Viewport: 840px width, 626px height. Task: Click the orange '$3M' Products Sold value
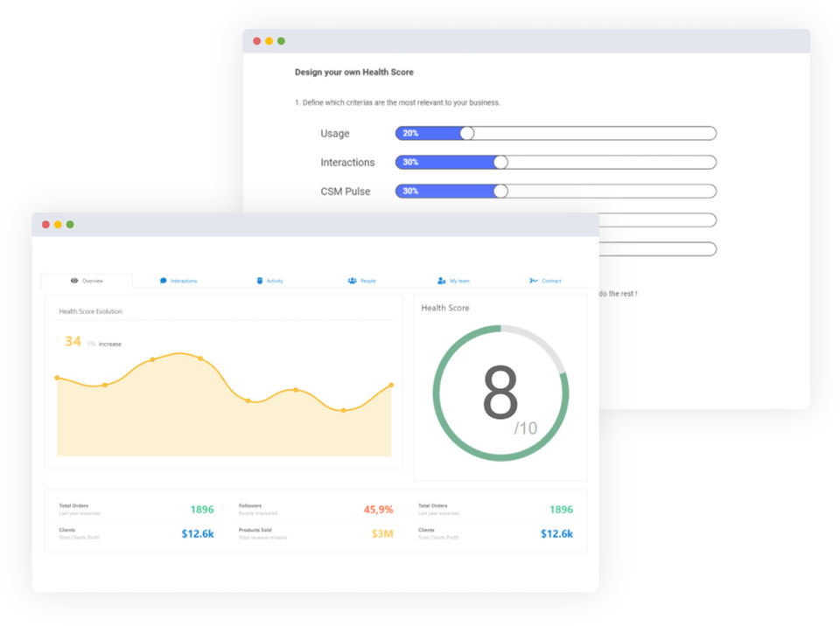pos(382,533)
